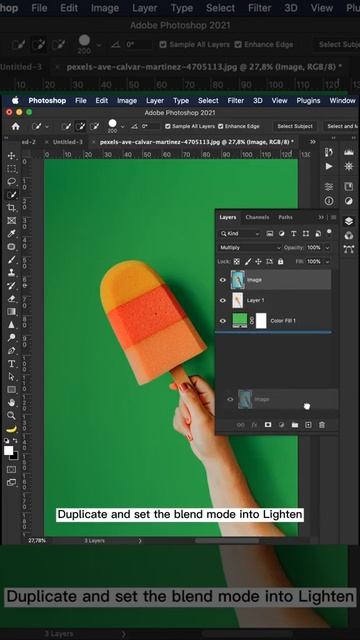Click the Photoshop app menu
This screenshot has height=640, width=360.
(x=47, y=100)
